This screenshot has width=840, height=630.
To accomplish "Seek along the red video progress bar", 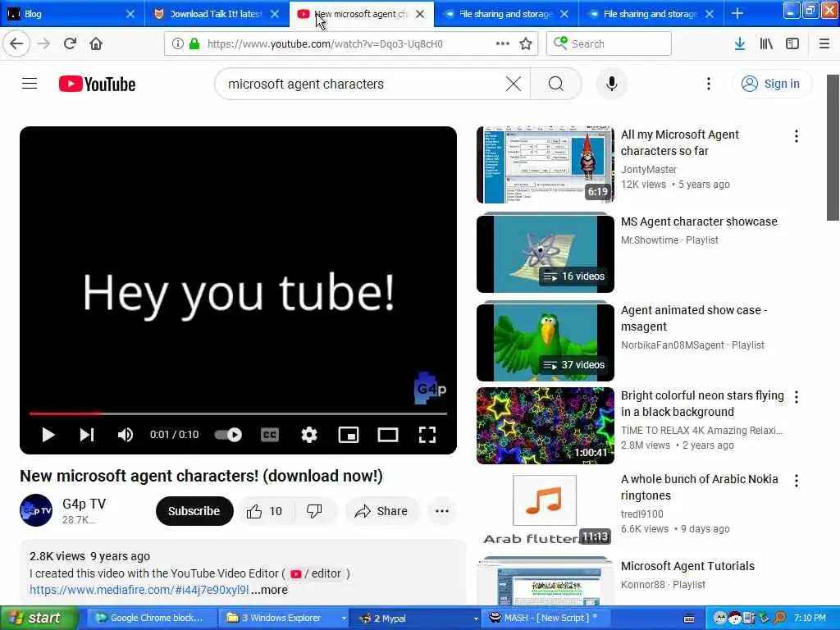I will tap(238, 413).
